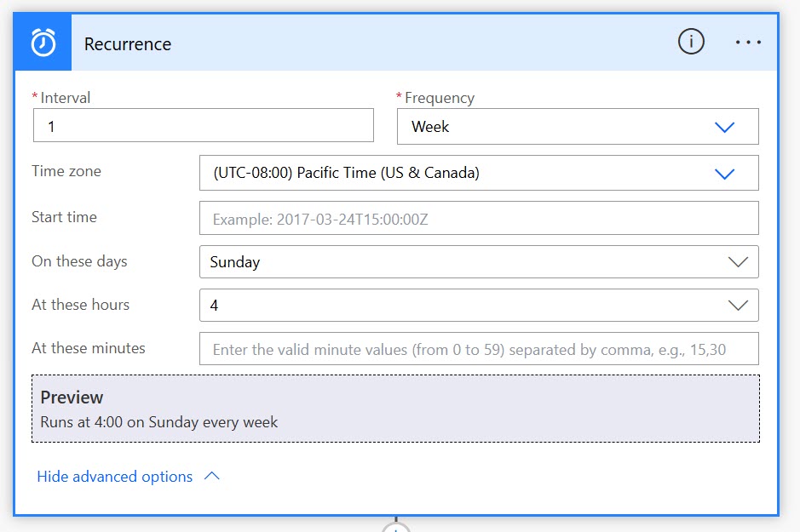800x532 pixels.
Task: Select the Preview section
Action: [396, 407]
